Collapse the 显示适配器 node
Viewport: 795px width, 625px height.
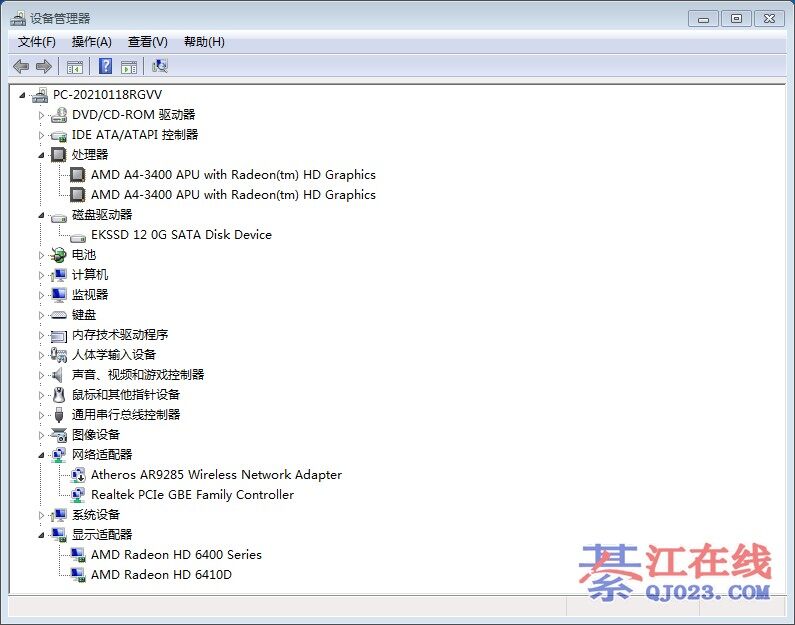[42, 535]
